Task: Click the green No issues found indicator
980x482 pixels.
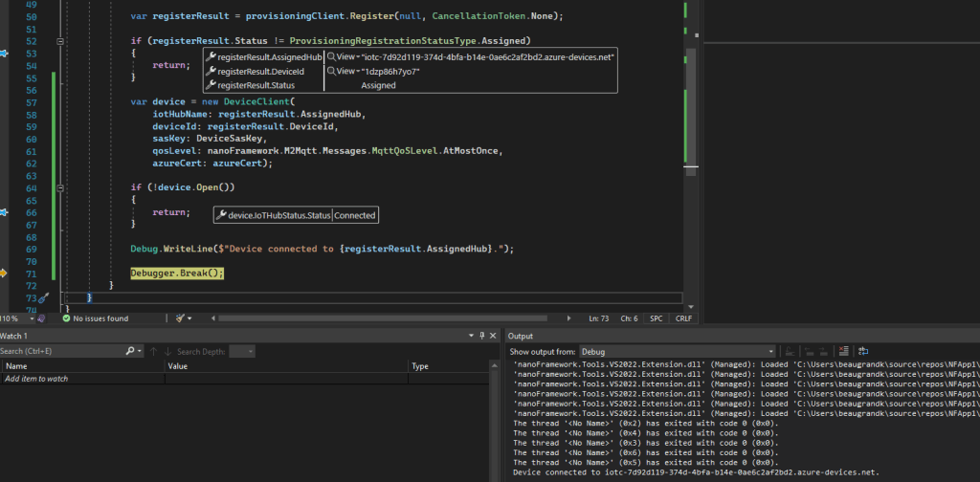Action: coord(95,318)
